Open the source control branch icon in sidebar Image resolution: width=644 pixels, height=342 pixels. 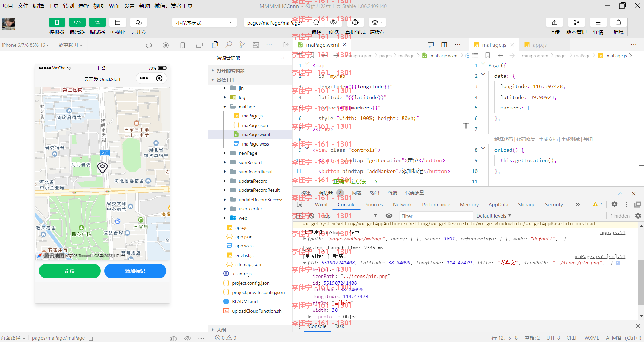(242, 45)
